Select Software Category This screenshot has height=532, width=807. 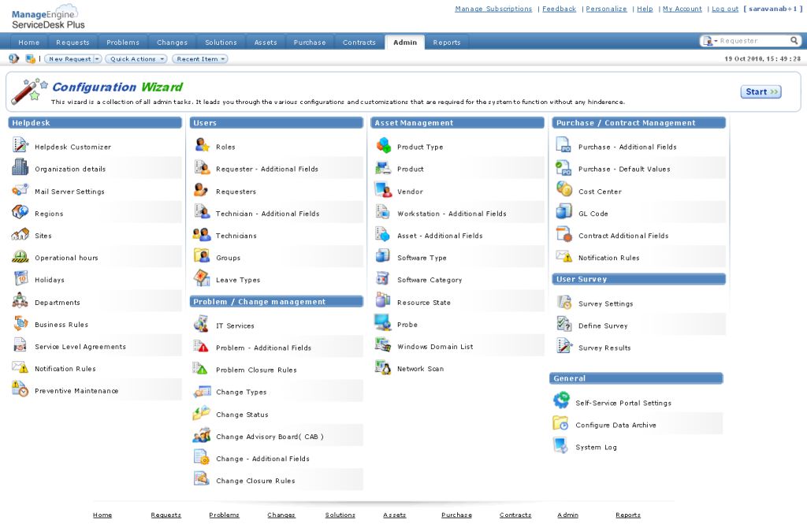[x=430, y=280]
